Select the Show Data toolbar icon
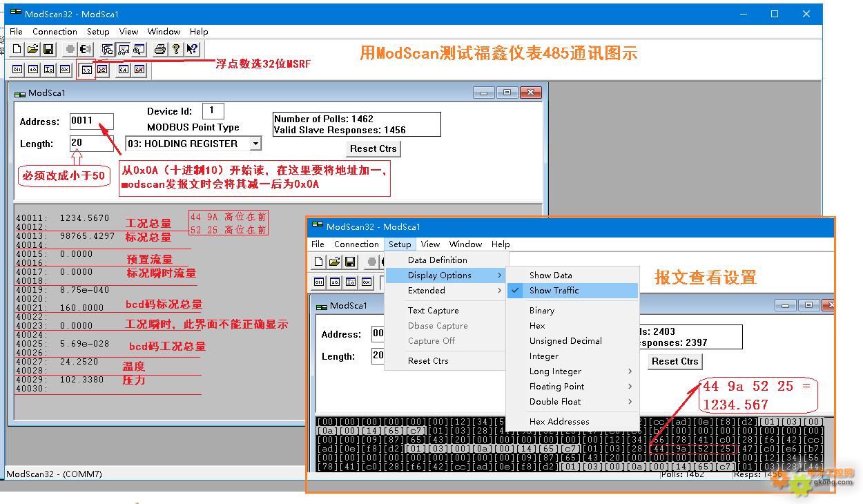Image resolution: width=863 pixels, height=504 pixels. [123, 49]
